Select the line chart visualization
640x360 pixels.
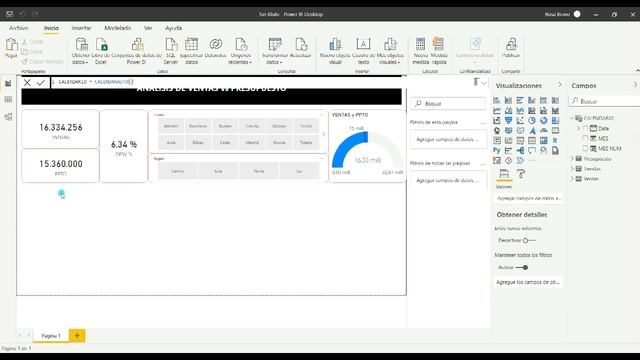pos(496,111)
